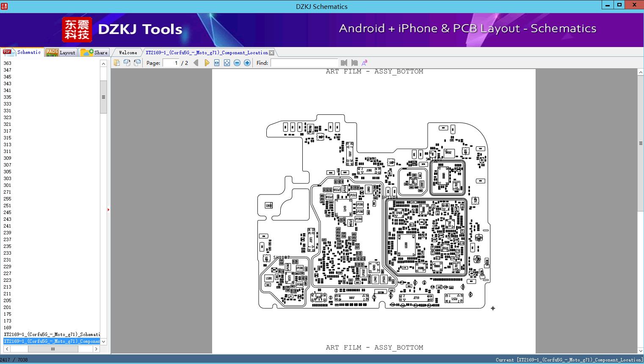Screen dimensions: 644x364
Task: Select list item 241
Action: tap(8, 226)
